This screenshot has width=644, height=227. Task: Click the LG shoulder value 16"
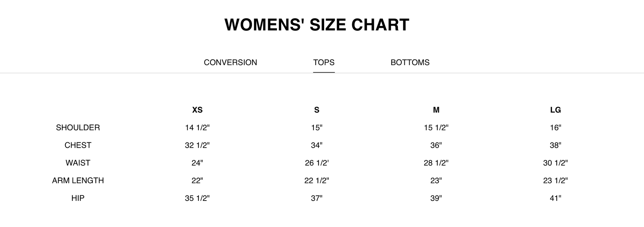pos(555,128)
